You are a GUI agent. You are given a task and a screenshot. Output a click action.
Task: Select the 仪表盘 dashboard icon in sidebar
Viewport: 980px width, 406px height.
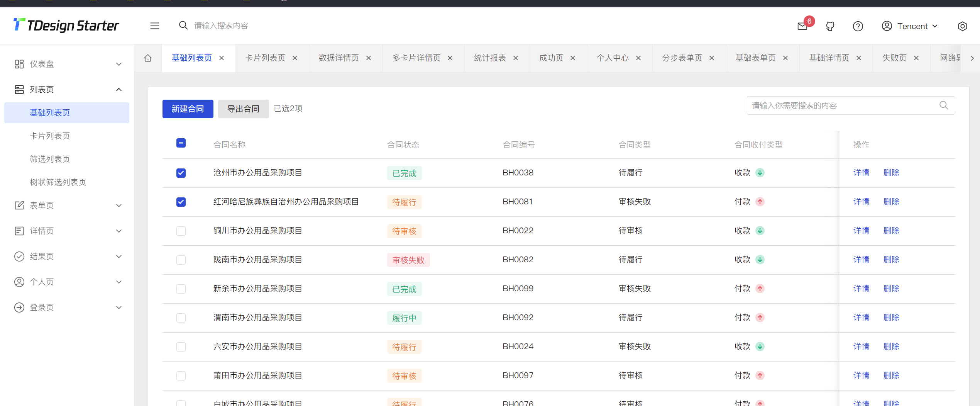[19, 64]
